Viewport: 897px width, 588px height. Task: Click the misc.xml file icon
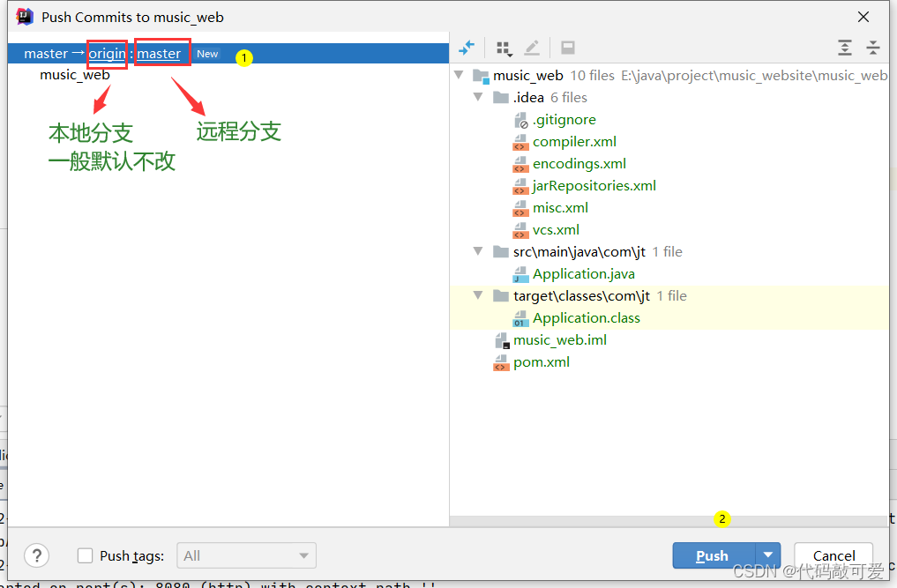click(x=520, y=208)
